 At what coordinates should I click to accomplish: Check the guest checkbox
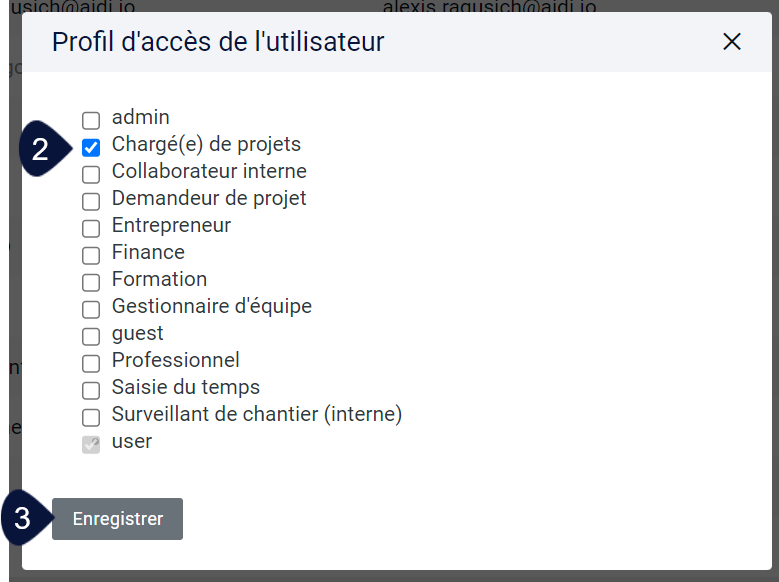tap(91, 336)
